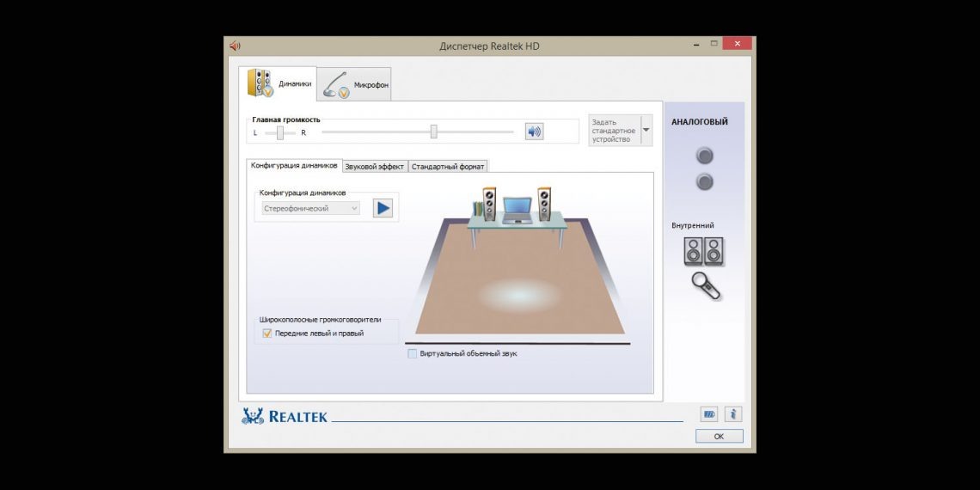Select the upper analog jack connector
The height and width of the screenshot is (490, 980).
[x=704, y=156]
